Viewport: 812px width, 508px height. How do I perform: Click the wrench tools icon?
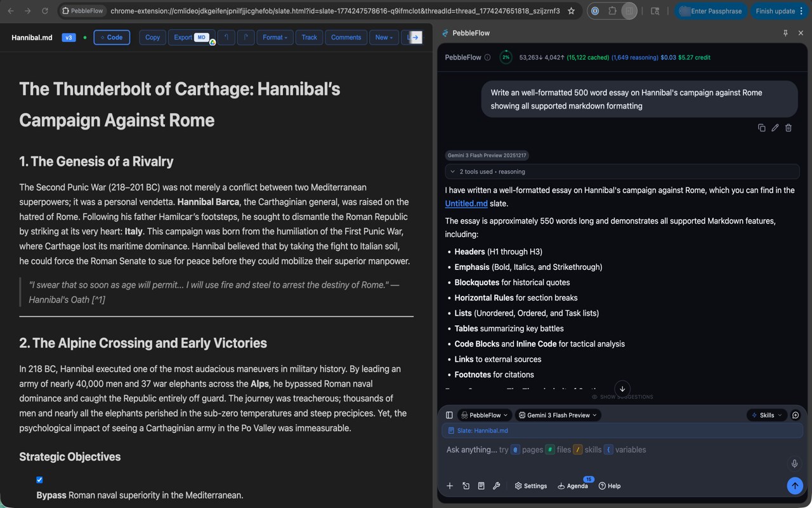[496, 486]
